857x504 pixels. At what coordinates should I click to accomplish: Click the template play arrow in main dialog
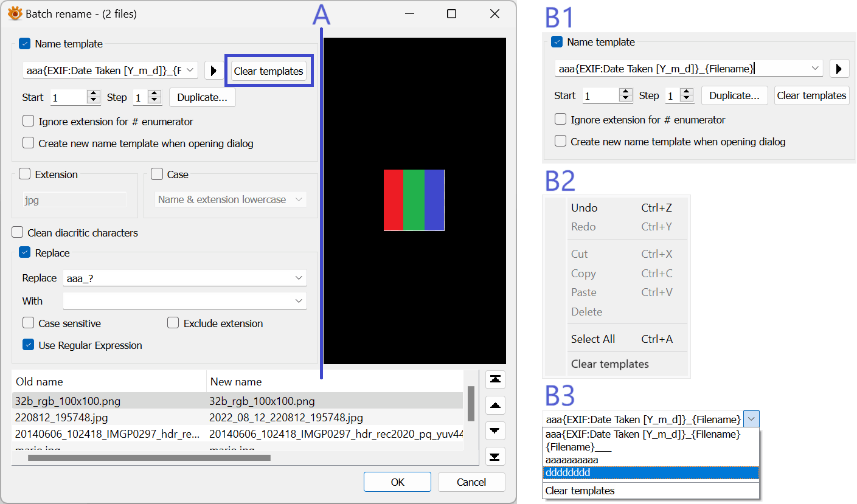213,71
